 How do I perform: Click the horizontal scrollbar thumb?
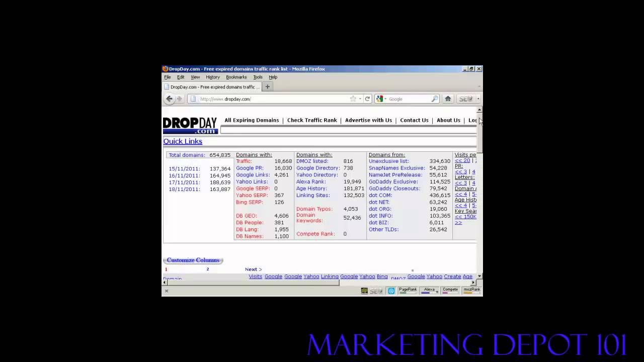click(x=254, y=283)
